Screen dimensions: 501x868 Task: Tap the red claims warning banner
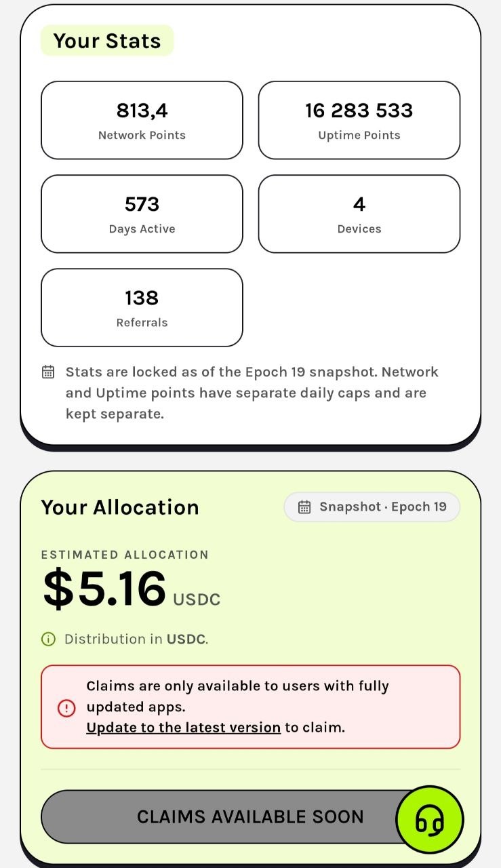click(250, 707)
